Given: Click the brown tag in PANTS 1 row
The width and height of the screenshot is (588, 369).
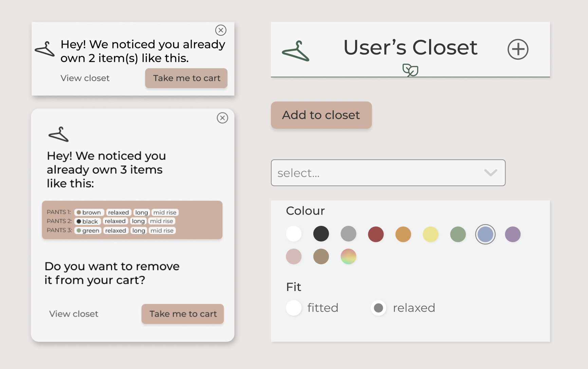Looking at the screenshot, I should (x=89, y=212).
